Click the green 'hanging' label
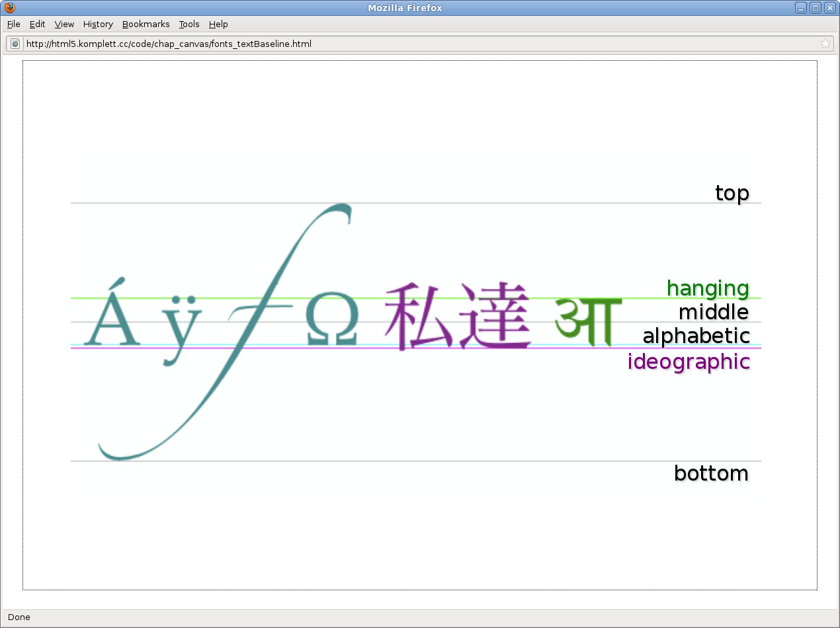This screenshot has width=840, height=628. coord(708,288)
